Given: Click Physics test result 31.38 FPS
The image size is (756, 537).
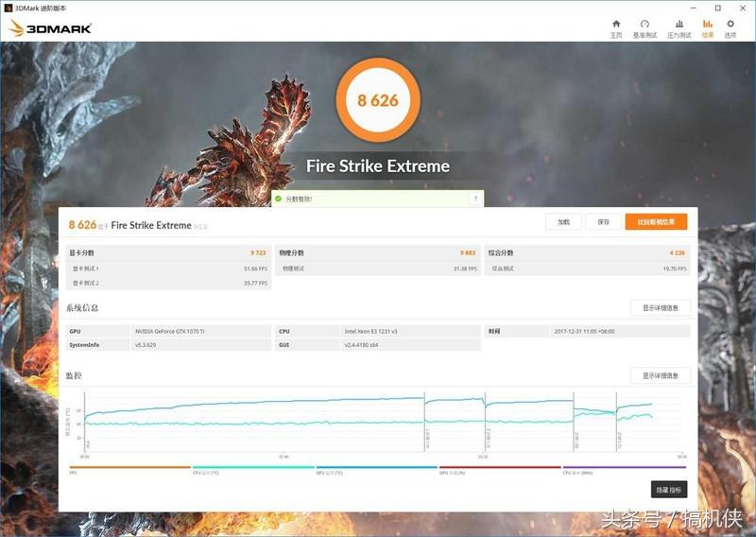Looking at the screenshot, I should (x=465, y=268).
